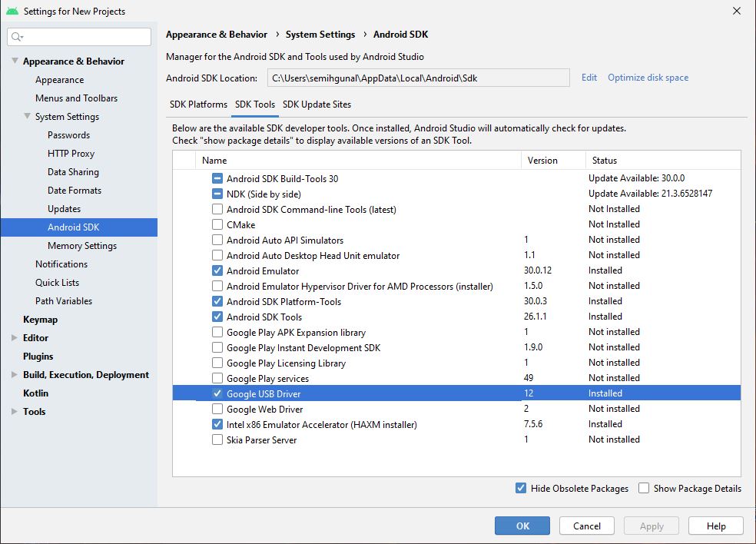Image resolution: width=756 pixels, height=544 pixels.
Task: Uncheck Google USB Driver checkbox
Action: point(217,393)
